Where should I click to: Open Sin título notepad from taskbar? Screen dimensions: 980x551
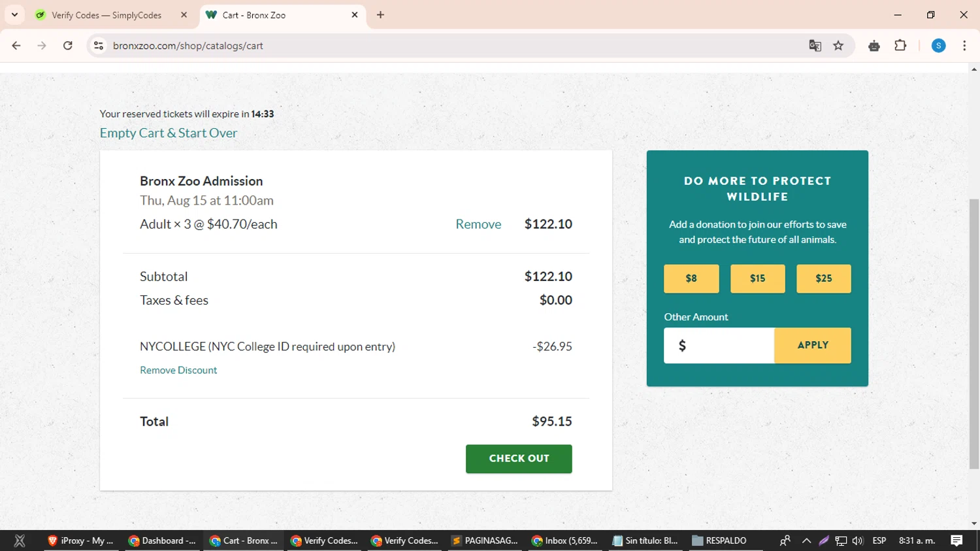[x=645, y=541]
